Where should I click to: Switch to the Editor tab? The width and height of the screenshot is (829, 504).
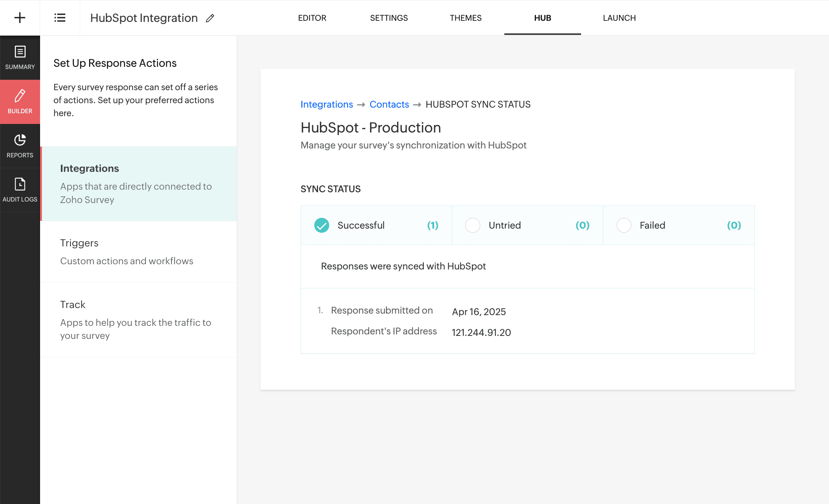(312, 18)
